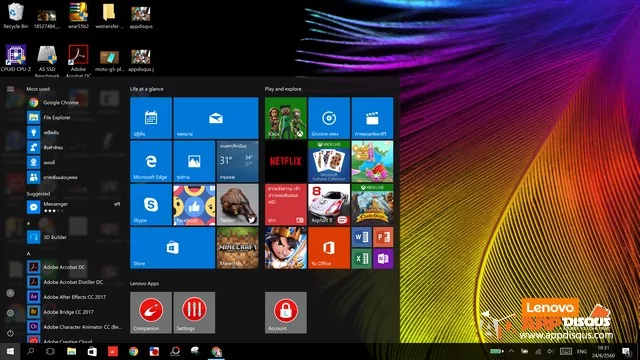Launch the PowerPoint small tile
This screenshot has height=360, width=640.
click(383, 237)
